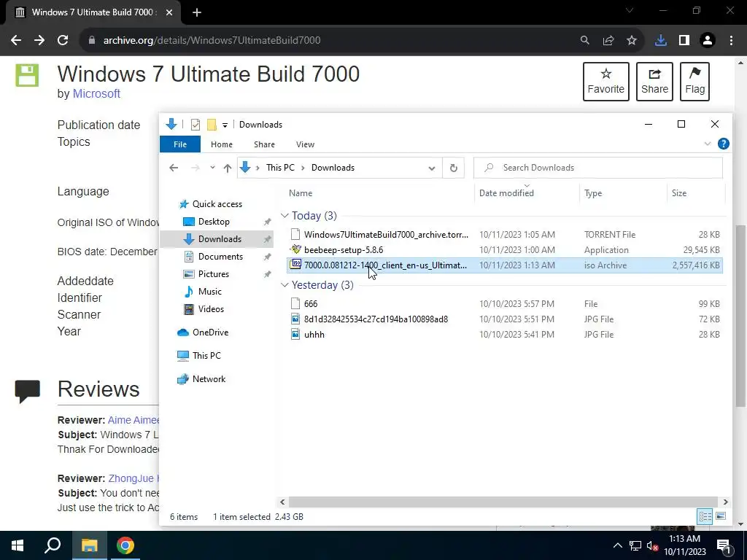Open reviewer Aime Aimee link
The height and width of the screenshot is (560, 747).
pos(133,420)
